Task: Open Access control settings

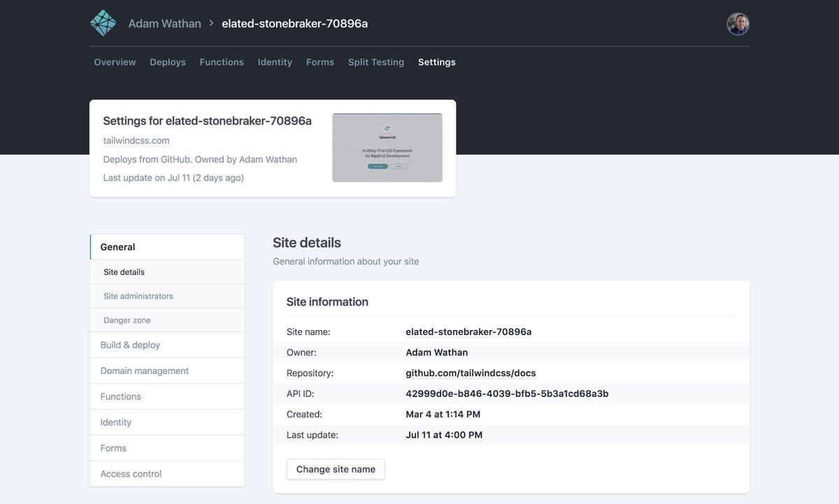Action: pyautogui.click(x=168, y=474)
